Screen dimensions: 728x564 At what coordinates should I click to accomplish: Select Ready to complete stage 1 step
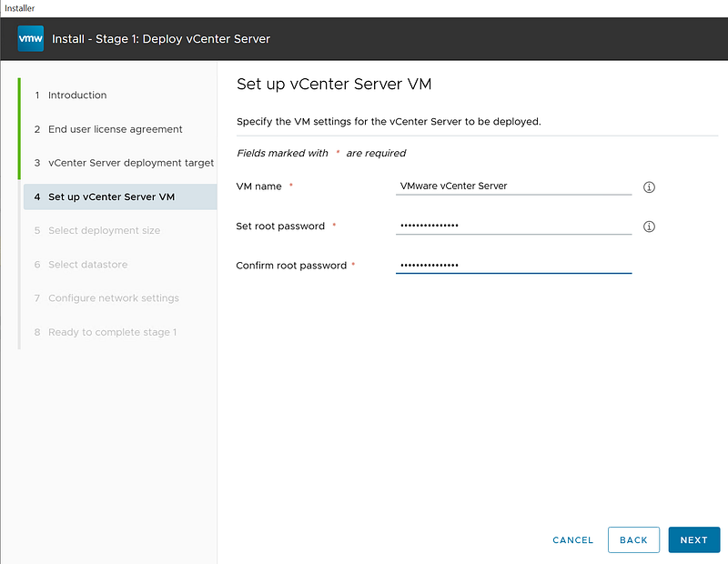click(x=112, y=332)
